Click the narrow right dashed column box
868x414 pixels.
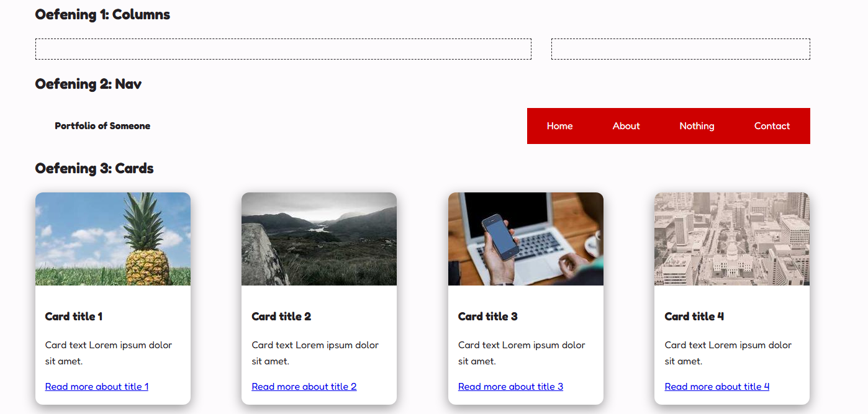(x=680, y=49)
